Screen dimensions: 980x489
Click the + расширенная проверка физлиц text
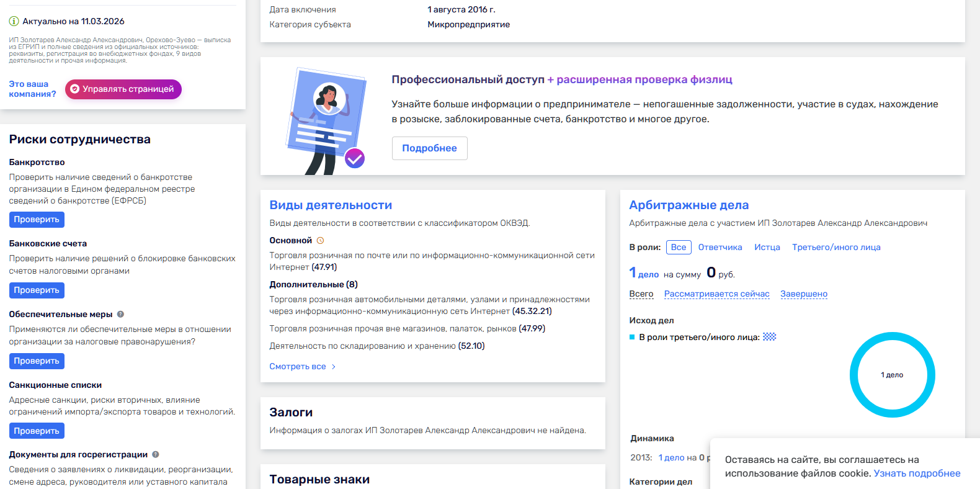point(639,79)
